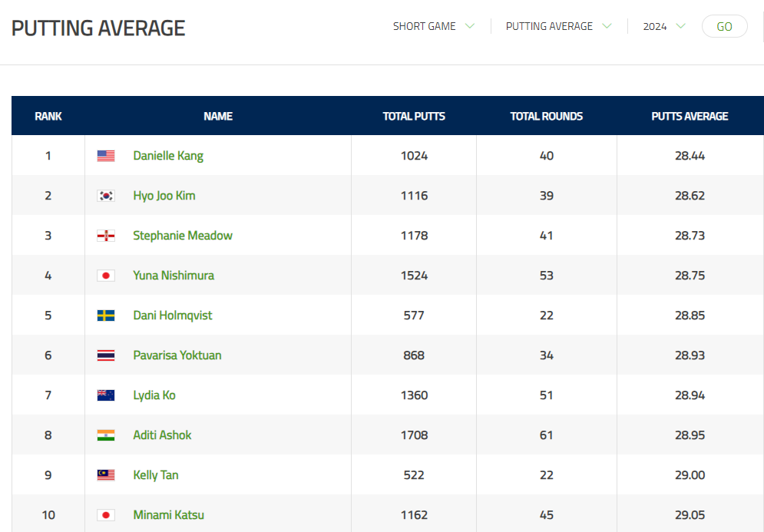Click Hyo Joo Kim's total rounds 39

546,196
